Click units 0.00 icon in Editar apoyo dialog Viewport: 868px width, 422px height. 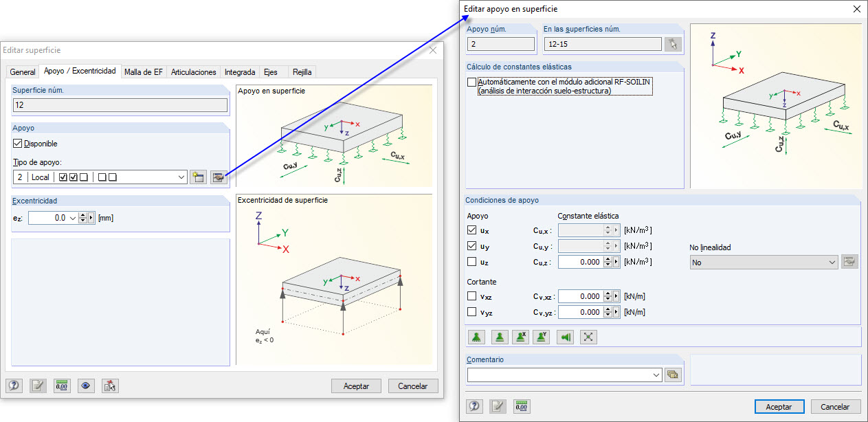click(522, 406)
